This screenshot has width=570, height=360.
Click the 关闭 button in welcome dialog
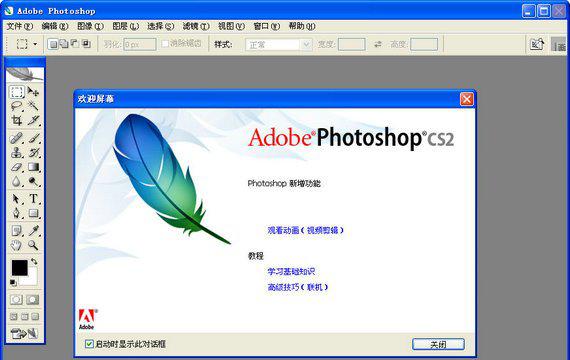438,344
